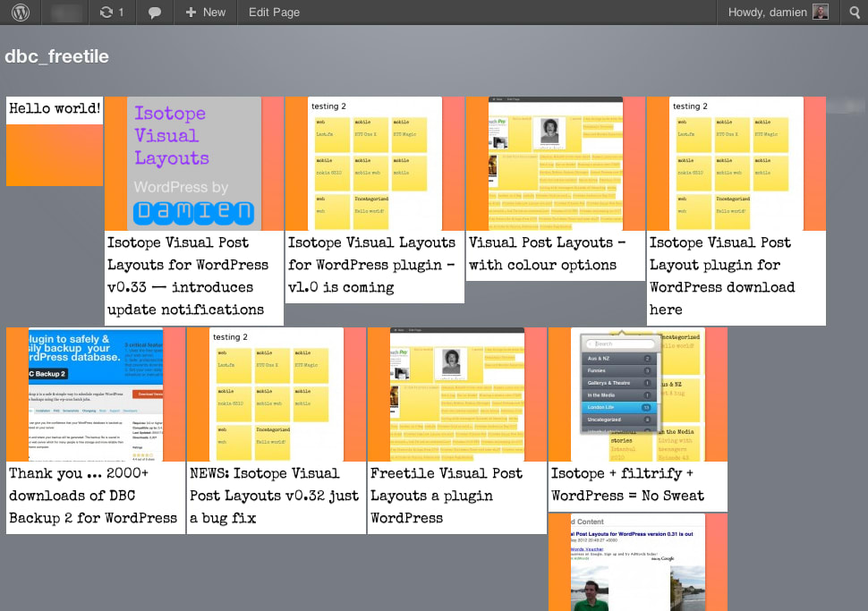Open the Isotope Visual Layouts damien thumbnail
This screenshot has height=611, width=868.
click(x=194, y=164)
